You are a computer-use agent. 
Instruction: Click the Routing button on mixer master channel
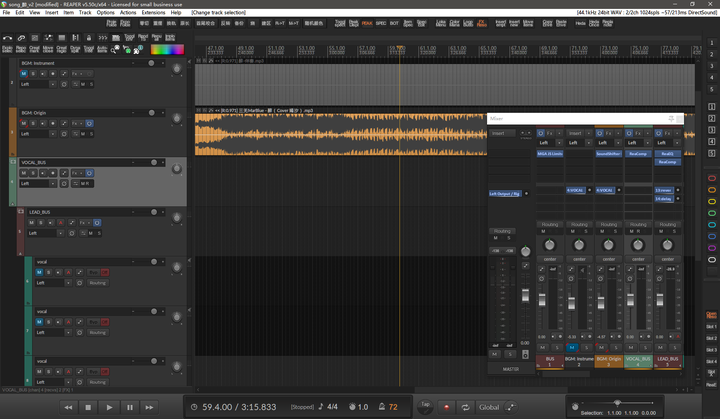[x=500, y=231]
